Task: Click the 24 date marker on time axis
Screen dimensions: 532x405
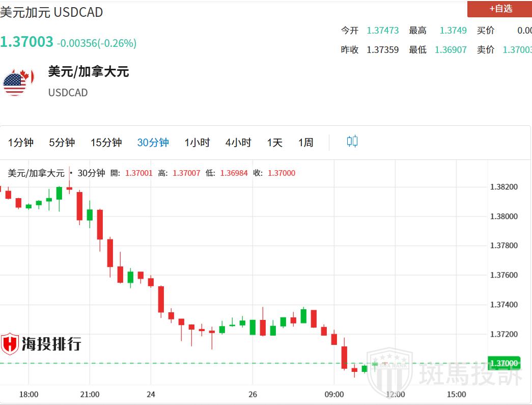Action: point(151,394)
